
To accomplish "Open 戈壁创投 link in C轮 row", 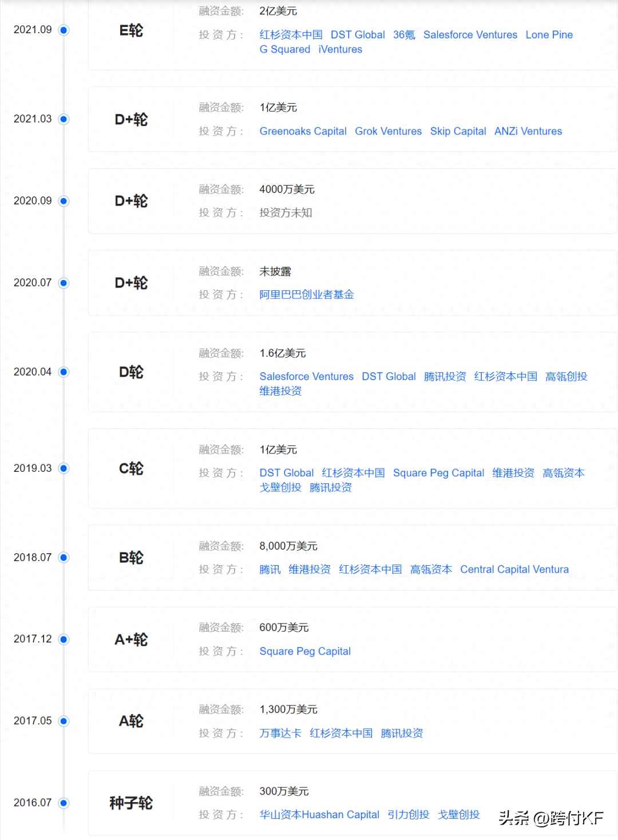I will pos(280,488).
